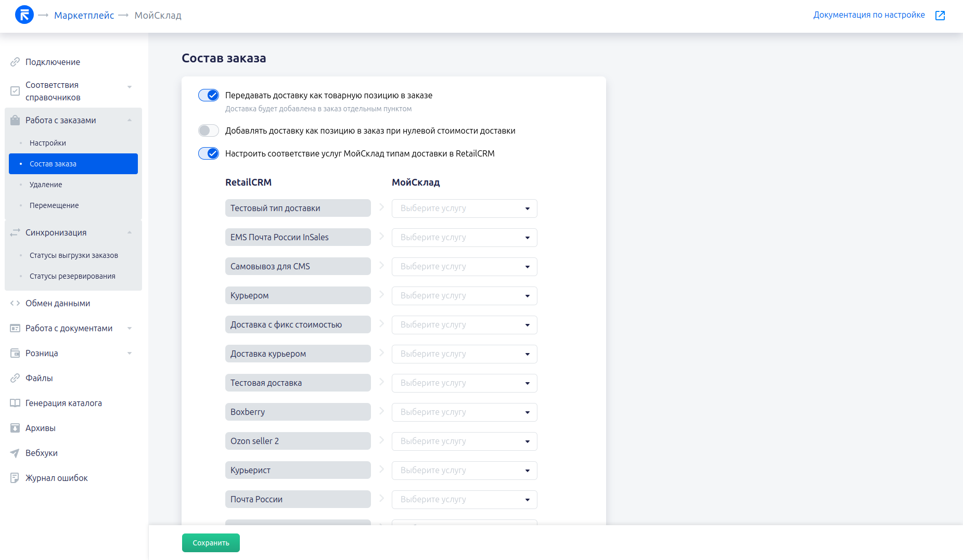Click the Подключение link icon

15,62
